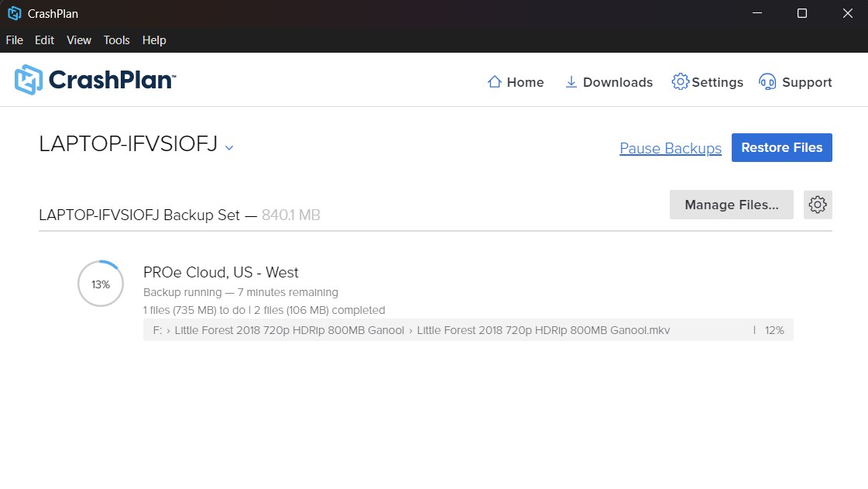Click the PROe Cloud destination progress circle

coord(100,284)
